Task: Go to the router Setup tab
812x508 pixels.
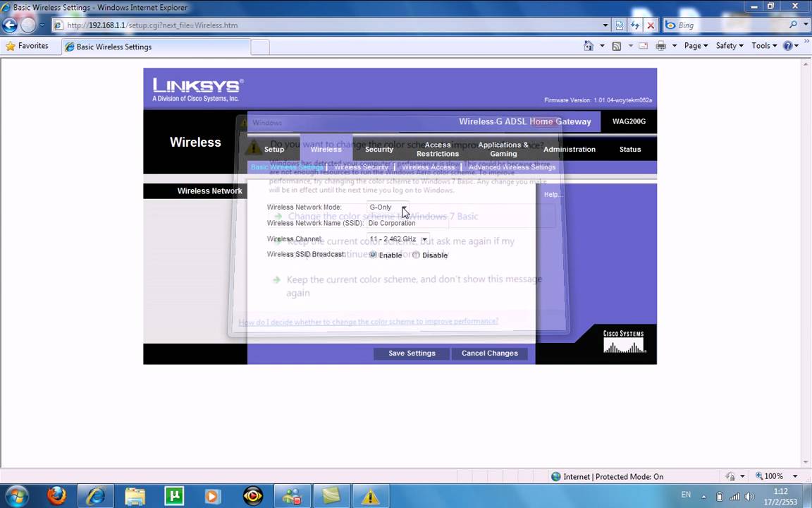Action: [274, 150]
